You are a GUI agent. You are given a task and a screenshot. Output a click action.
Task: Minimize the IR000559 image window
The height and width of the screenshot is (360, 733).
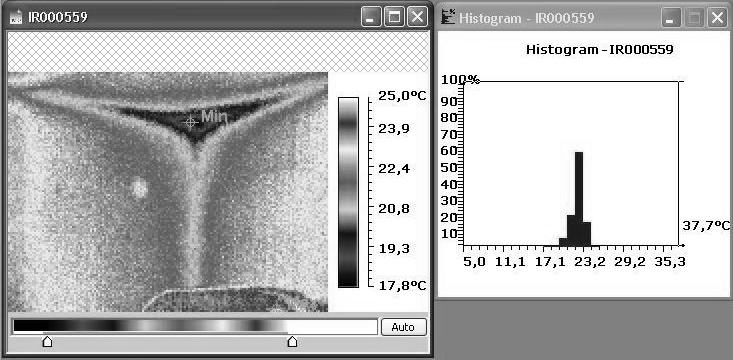tap(371, 18)
